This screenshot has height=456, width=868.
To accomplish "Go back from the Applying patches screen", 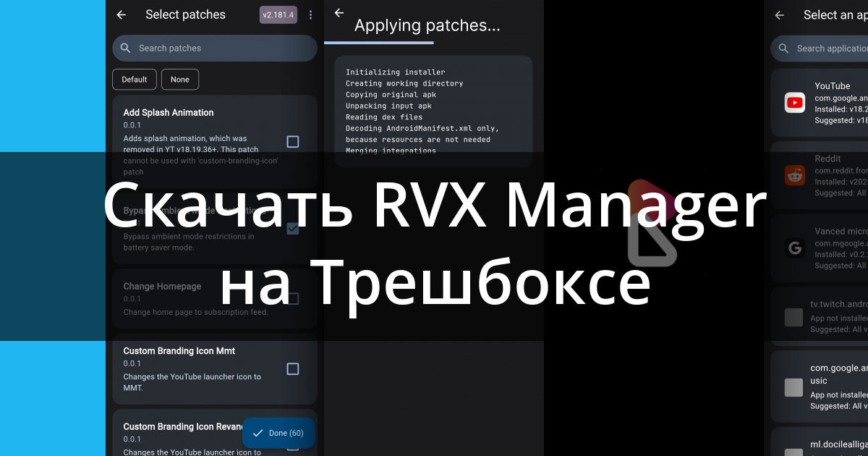I will pyautogui.click(x=339, y=13).
